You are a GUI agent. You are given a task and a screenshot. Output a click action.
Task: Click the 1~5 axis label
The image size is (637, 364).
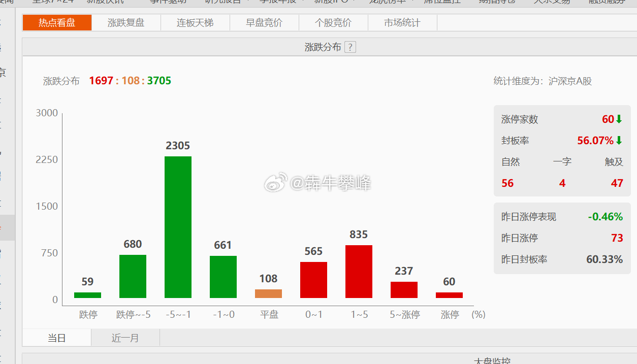[x=359, y=315]
